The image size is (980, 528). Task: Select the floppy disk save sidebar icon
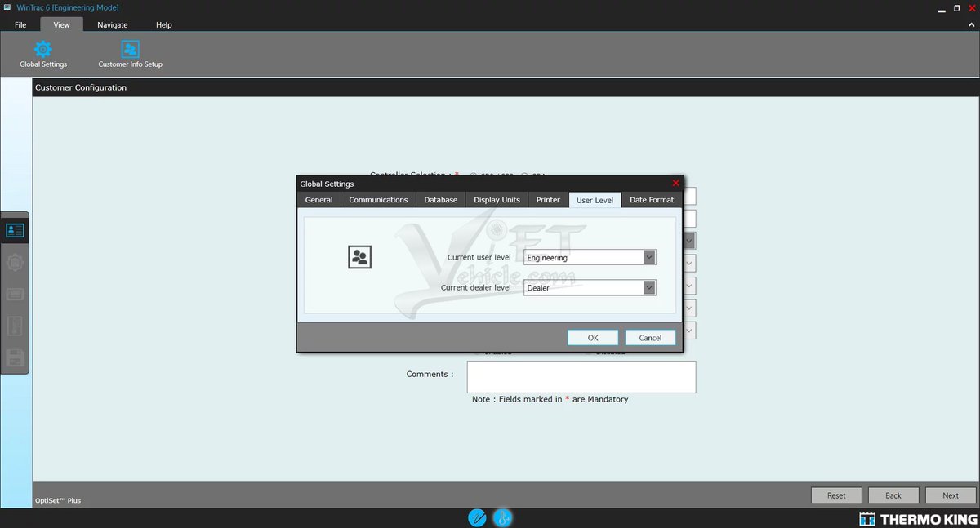click(x=15, y=357)
